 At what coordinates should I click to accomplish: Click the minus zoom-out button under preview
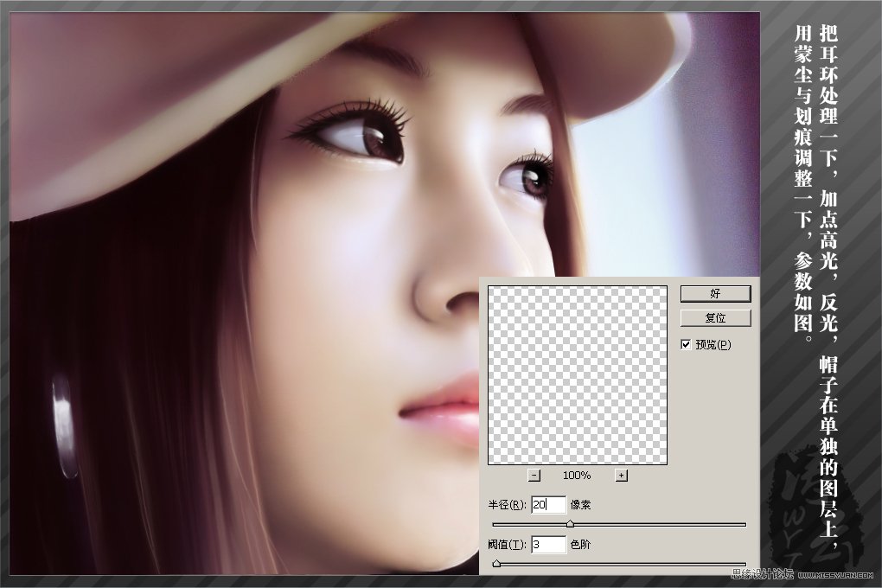534,475
